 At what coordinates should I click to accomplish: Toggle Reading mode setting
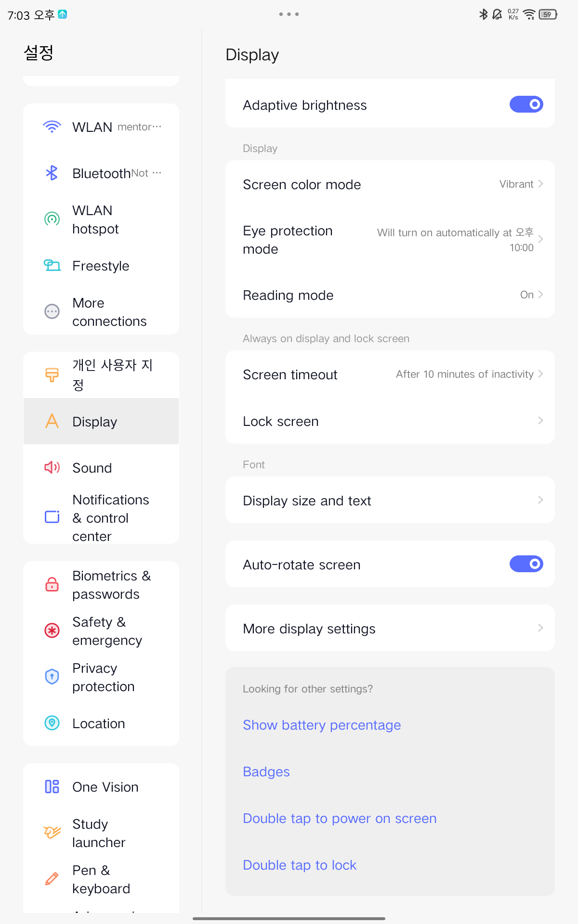click(x=390, y=295)
